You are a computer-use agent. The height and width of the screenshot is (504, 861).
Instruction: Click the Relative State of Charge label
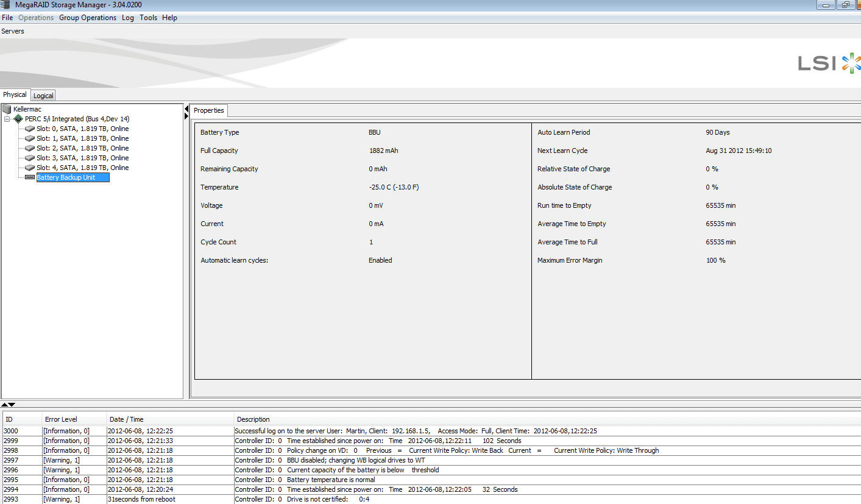pyautogui.click(x=573, y=169)
